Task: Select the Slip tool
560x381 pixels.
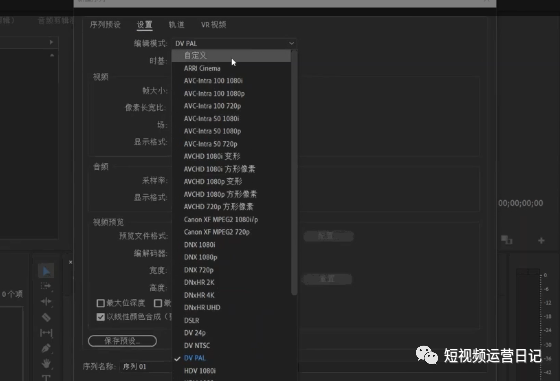Action: click(46, 333)
